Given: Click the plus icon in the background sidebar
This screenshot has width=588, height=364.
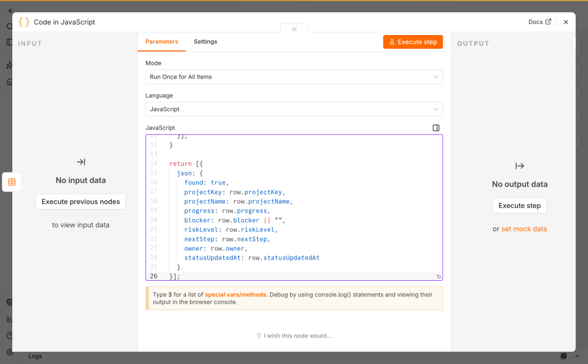Looking at the screenshot, I should click(10, 11).
